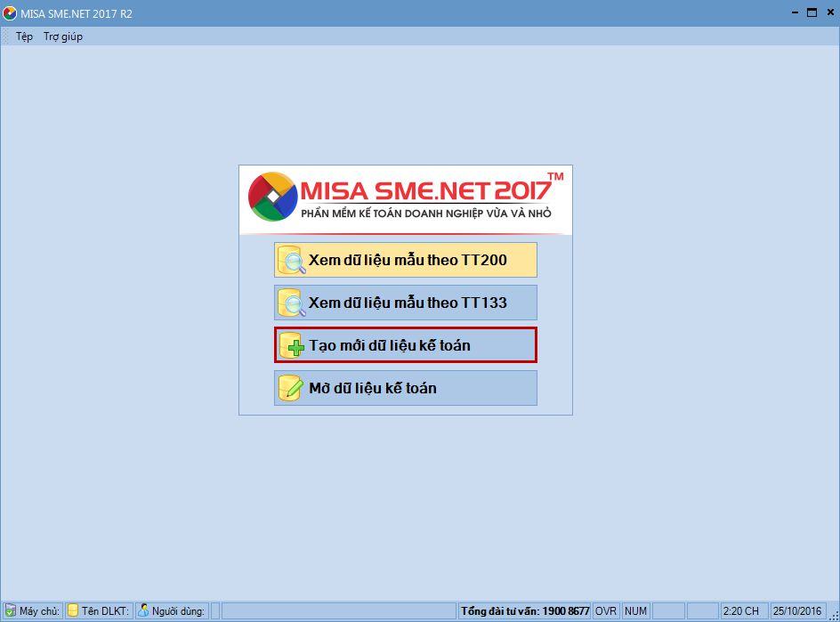Image resolution: width=840 pixels, height=622 pixels.
Task: Click the MISA SME.NET 2017 logo banner
Action: point(406,200)
